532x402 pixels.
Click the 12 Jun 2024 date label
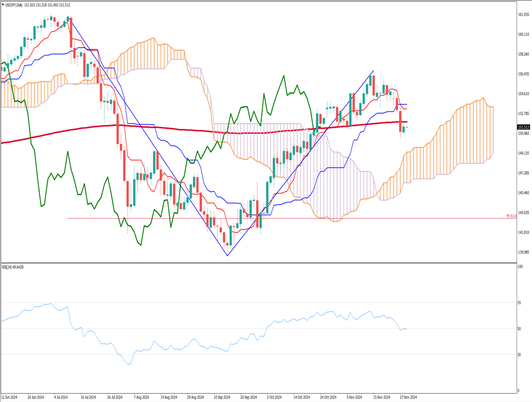[10, 397]
